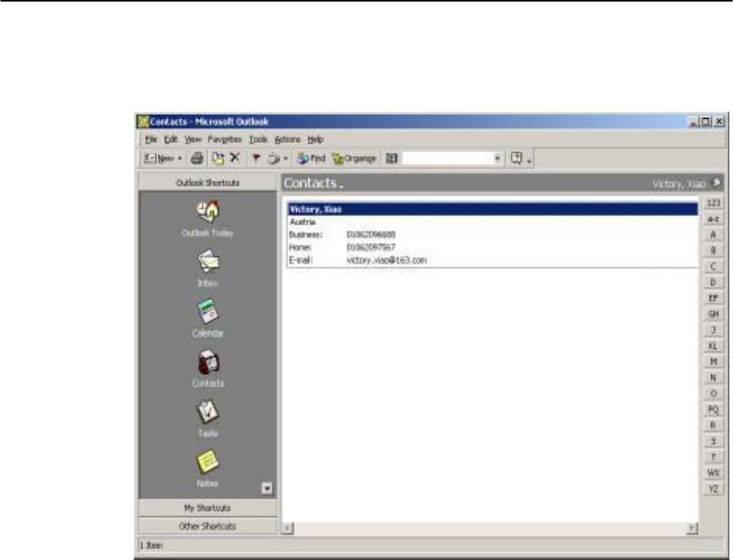The width and height of the screenshot is (733, 560).
Task: Jump to contacts under letter D
Action: [713, 282]
